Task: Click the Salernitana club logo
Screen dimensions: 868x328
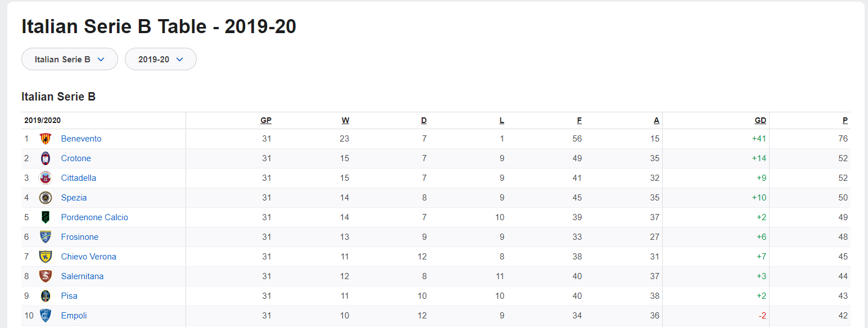Action: tap(46, 276)
